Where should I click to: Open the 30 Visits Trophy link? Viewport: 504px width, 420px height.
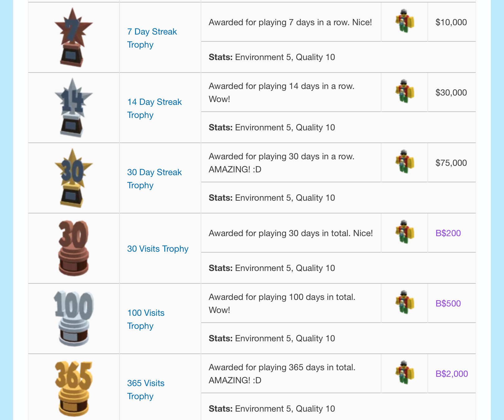[158, 249]
